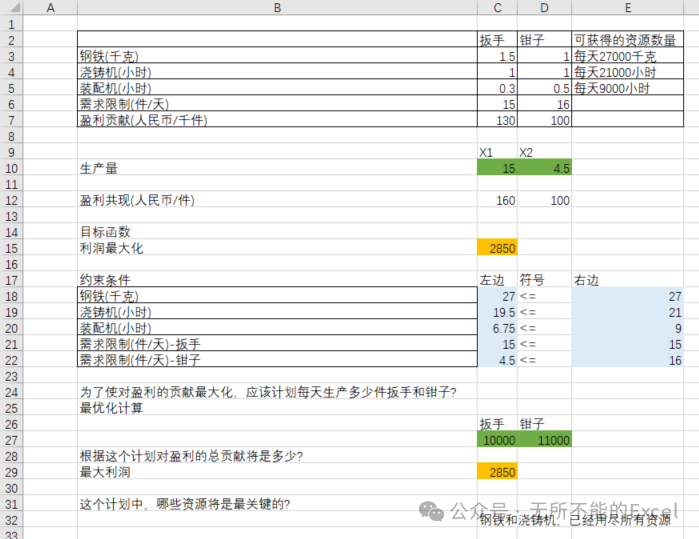
Task: Select cell 每天9000小时
Action: tap(627, 88)
